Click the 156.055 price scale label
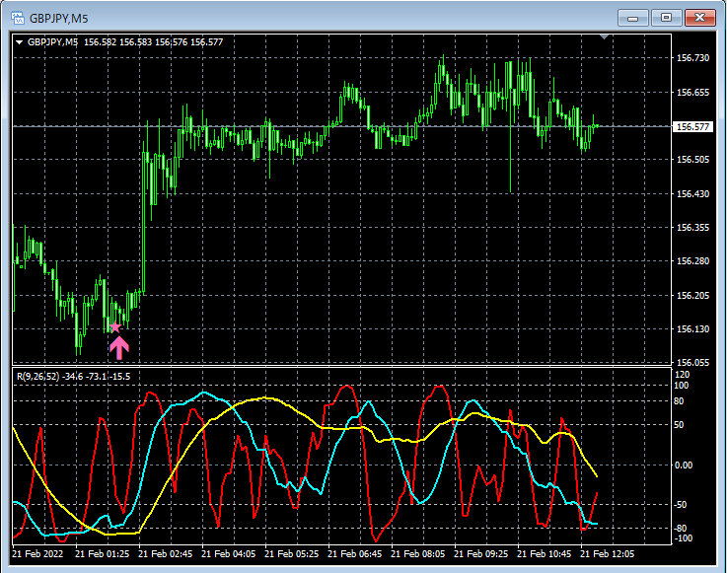Image resolution: width=728 pixels, height=573 pixels. point(692,363)
